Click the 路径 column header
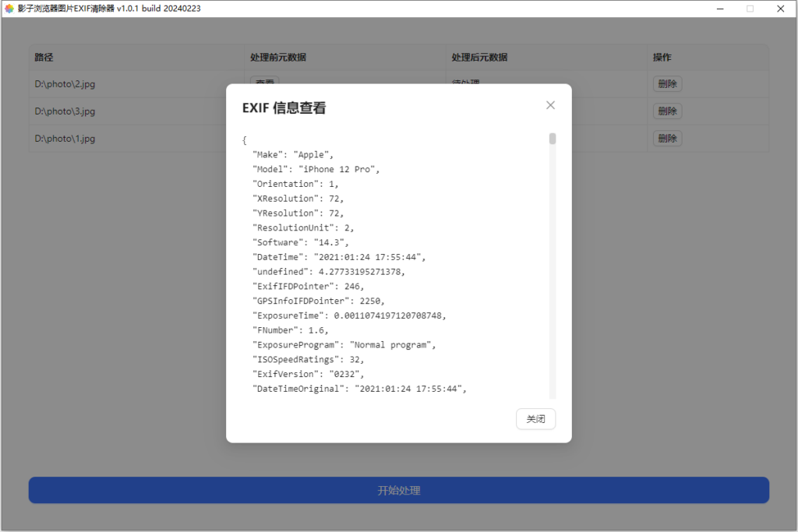798x532 pixels. pos(44,58)
